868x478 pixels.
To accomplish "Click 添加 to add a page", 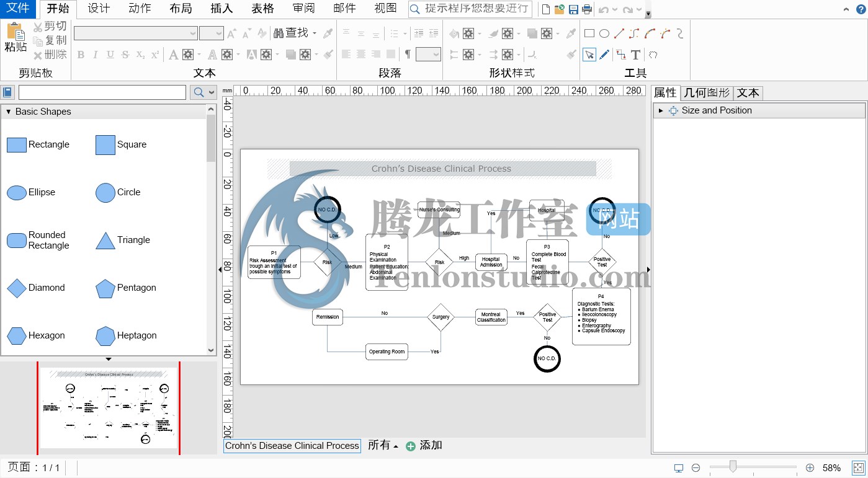I will [x=424, y=446].
